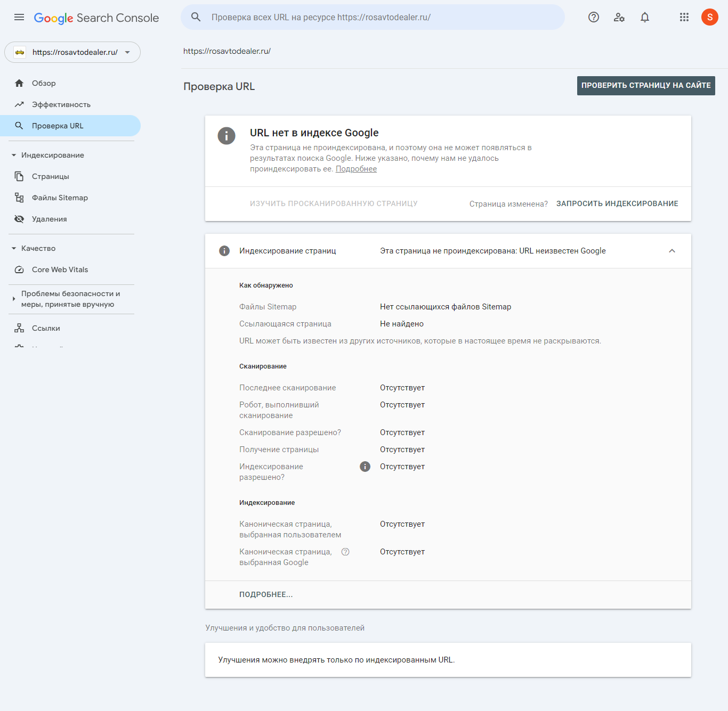The width and height of the screenshot is (728, 711).
Task: Open 'Файлы Sitemap' in sidebar
Action: 60,198
